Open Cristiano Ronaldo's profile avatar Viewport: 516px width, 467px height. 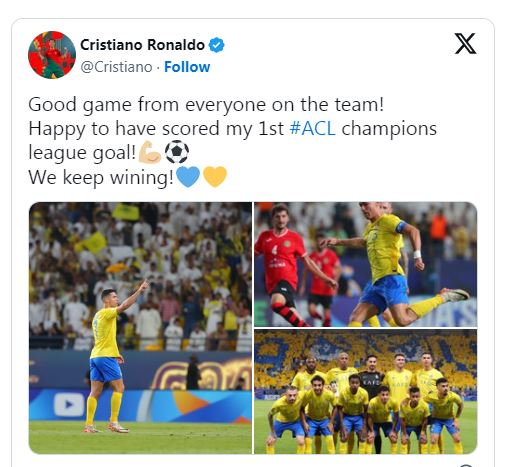coord(52,55)
